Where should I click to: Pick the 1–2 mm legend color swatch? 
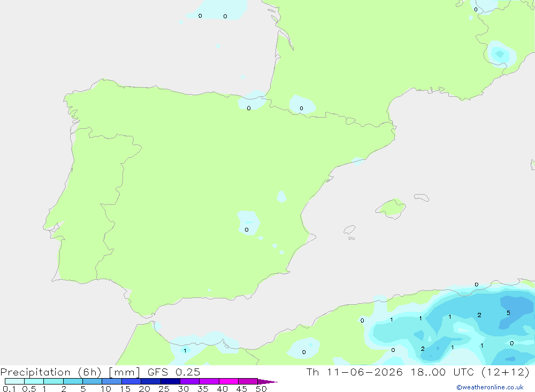[x=53, y=381]
